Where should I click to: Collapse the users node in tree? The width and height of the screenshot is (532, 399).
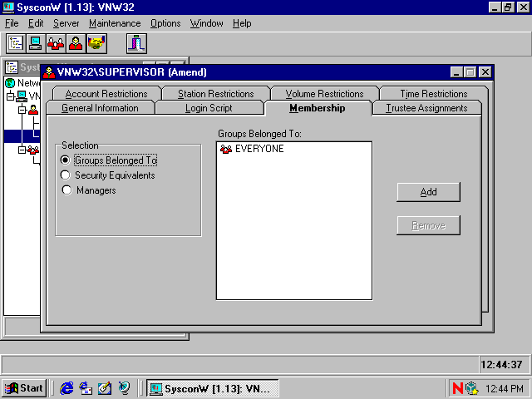pos(22,110)
